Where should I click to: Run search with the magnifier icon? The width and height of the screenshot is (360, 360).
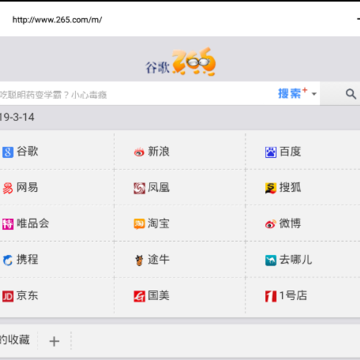pyautogui.click(x=351, y=94)
